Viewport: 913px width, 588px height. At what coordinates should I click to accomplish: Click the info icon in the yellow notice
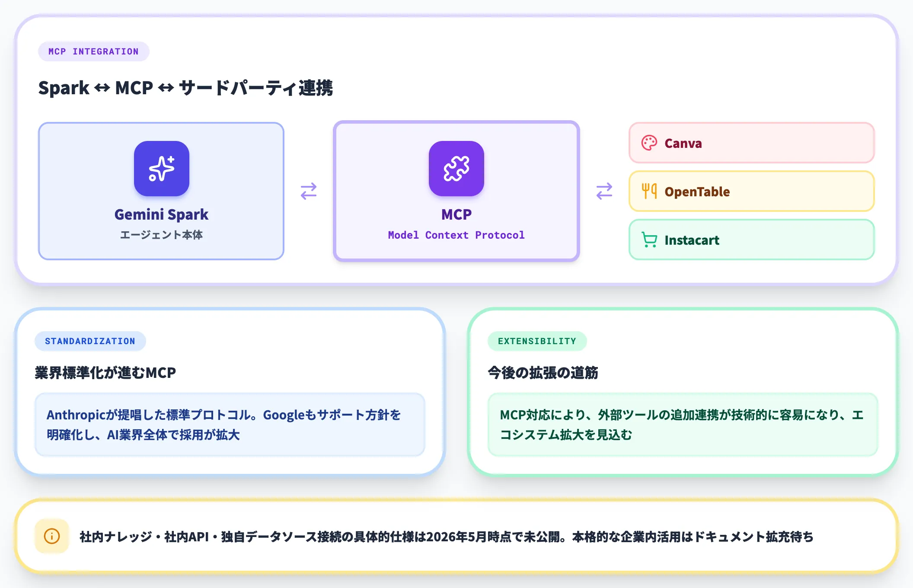[52, 536]
